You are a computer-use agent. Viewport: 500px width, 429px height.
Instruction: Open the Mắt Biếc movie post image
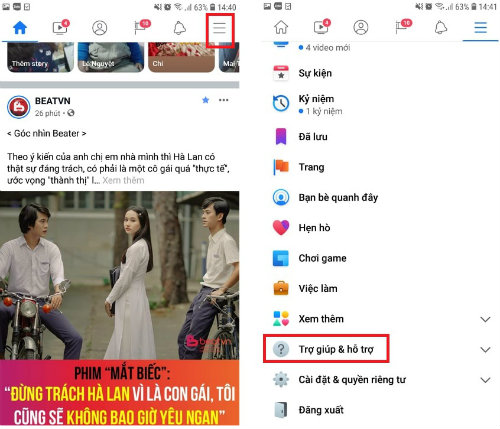[x=119, y=308]
